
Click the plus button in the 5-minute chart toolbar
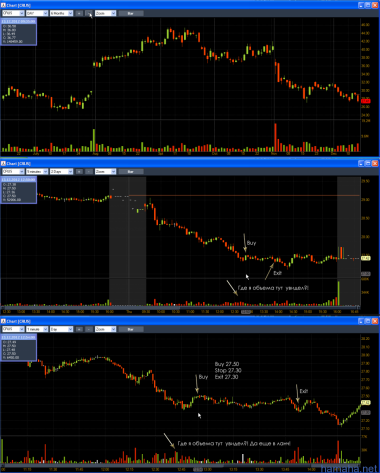pyautogui.click(x=79, y=171)
